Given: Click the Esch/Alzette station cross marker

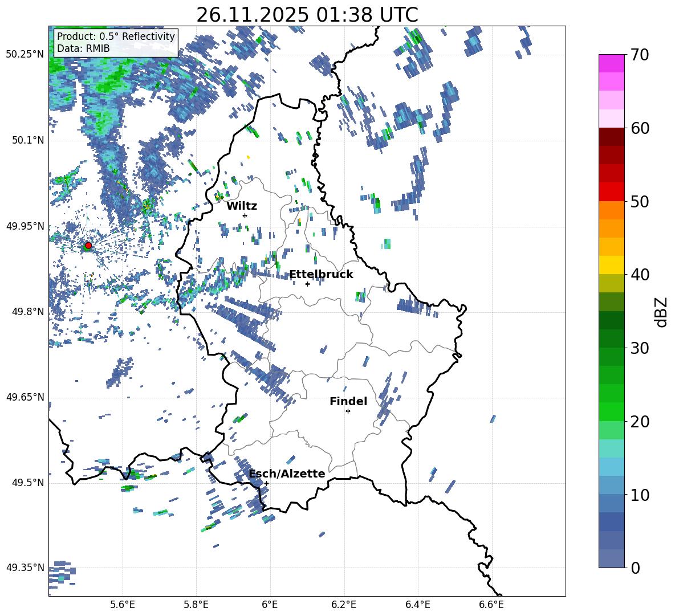Looking at the screenshot, I should tap(266, 483).
